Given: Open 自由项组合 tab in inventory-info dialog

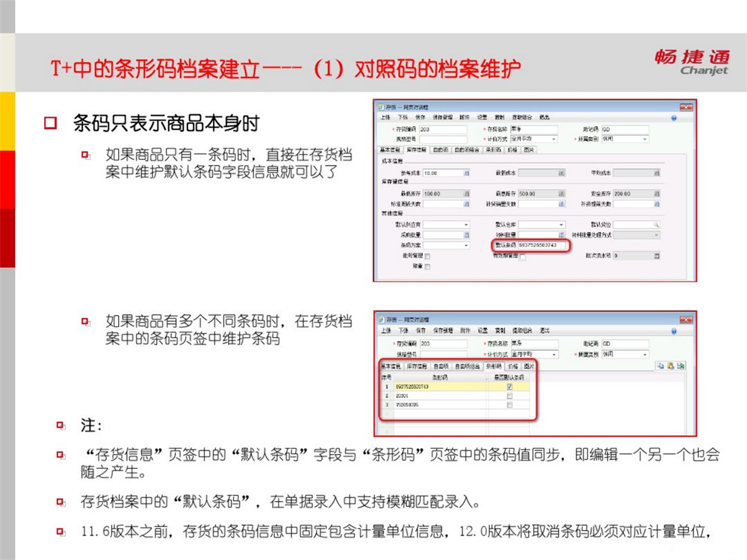Looking at the screenshot, I should [x=466, y=149].
